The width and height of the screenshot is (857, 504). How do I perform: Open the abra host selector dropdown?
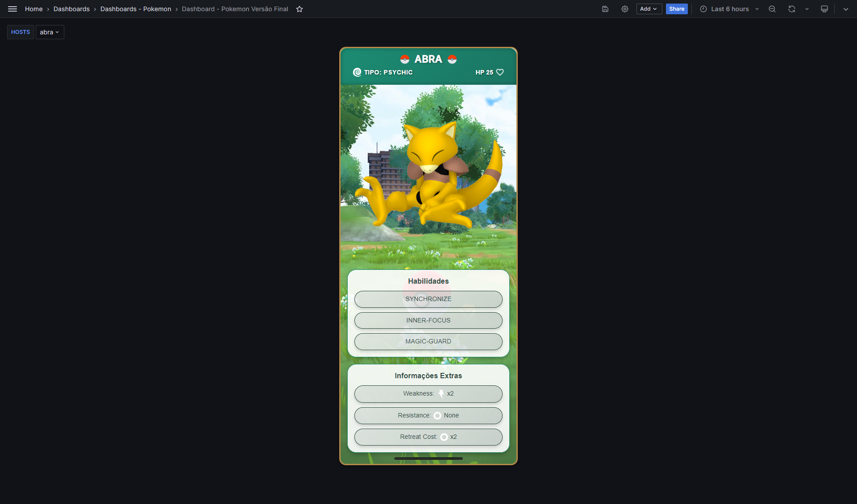50,32
